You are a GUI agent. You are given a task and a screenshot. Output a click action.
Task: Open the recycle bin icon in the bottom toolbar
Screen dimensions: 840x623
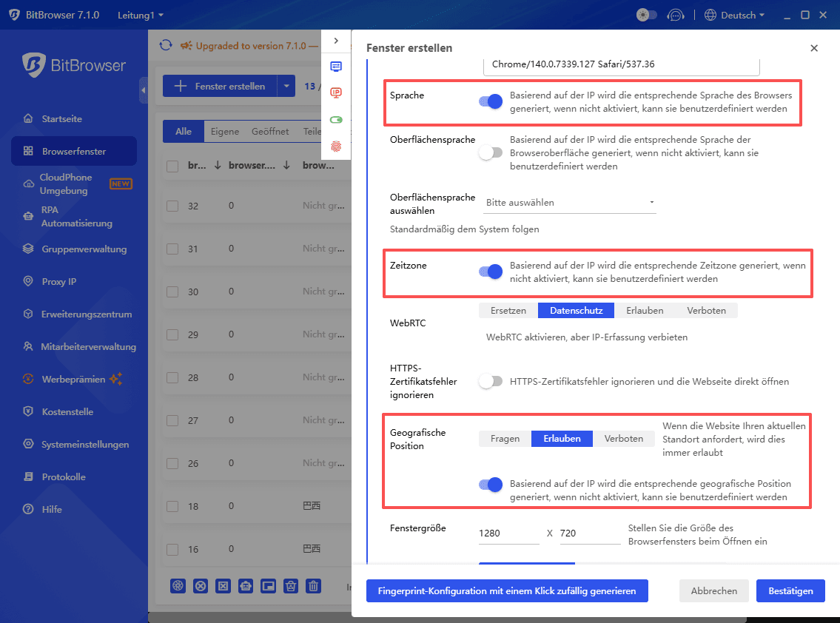click(290, 586)
